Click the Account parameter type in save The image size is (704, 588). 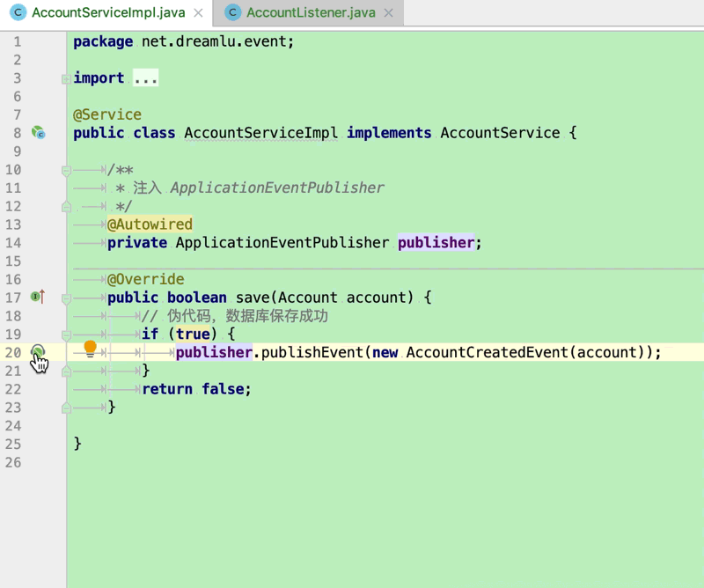[x=307, y=298]
